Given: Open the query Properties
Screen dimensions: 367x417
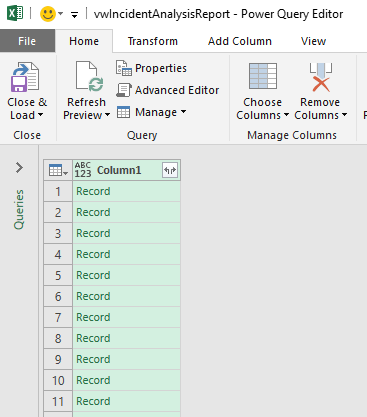Looking at the screenshot, I should (151, 68).
